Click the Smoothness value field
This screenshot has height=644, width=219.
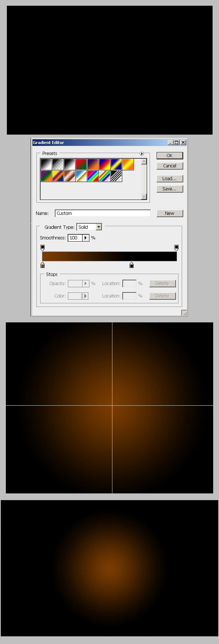75,238
